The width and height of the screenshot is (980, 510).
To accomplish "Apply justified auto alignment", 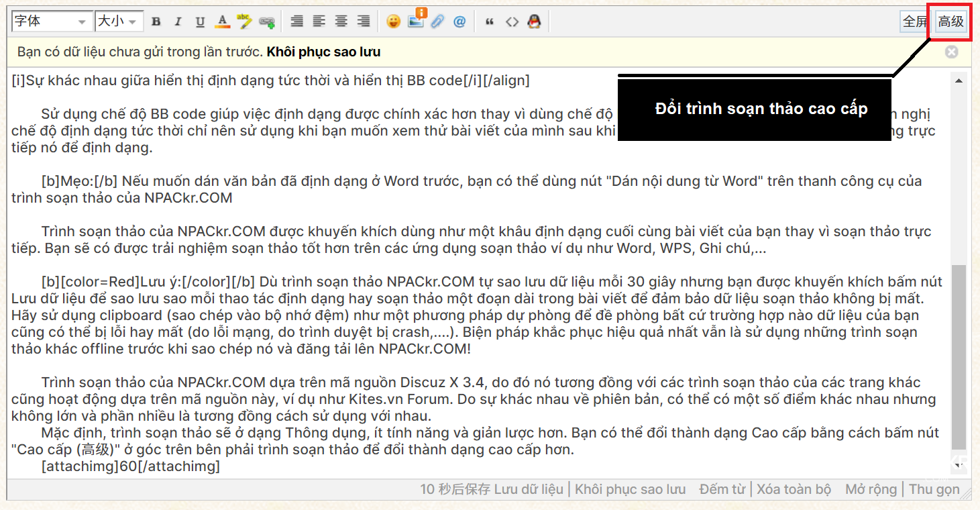I will [296, 21].
